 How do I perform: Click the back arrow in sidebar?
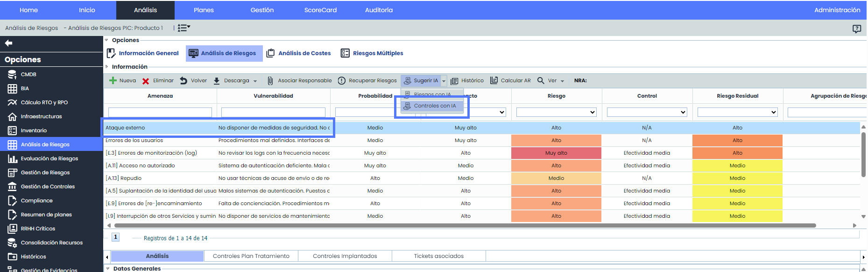pyautogui.click(x=8, y=43)
